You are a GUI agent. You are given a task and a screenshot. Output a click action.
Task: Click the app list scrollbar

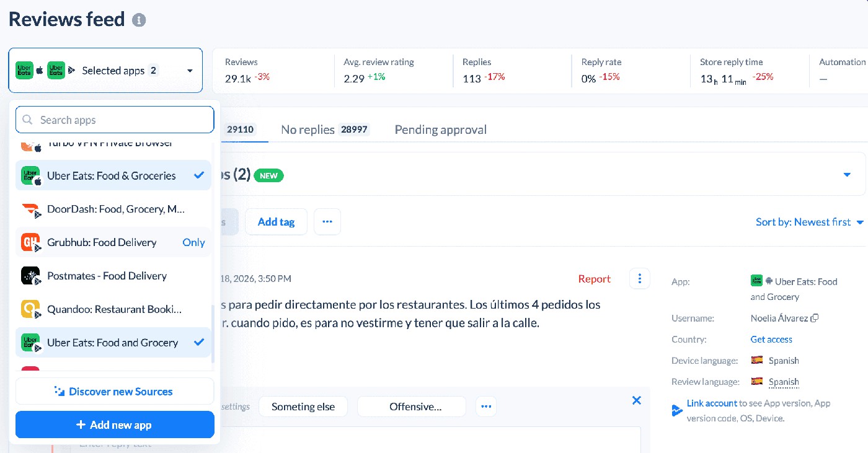coord(213,333)
